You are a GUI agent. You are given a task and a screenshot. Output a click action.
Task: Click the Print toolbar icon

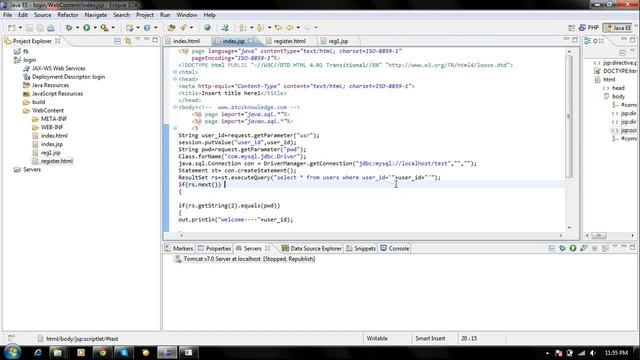(51, 28)
